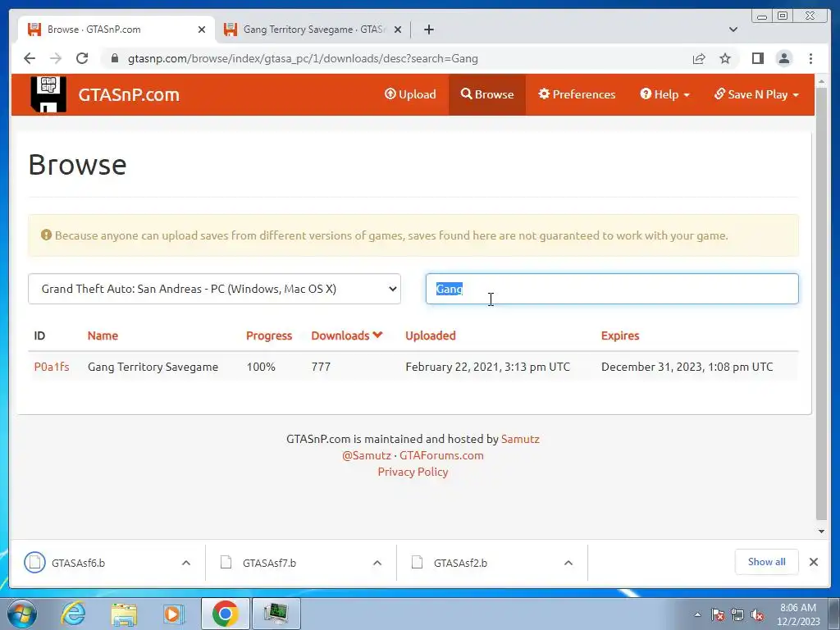Open the Upload page
Viewport: 840px width, 630px height.
coord(410,94)
